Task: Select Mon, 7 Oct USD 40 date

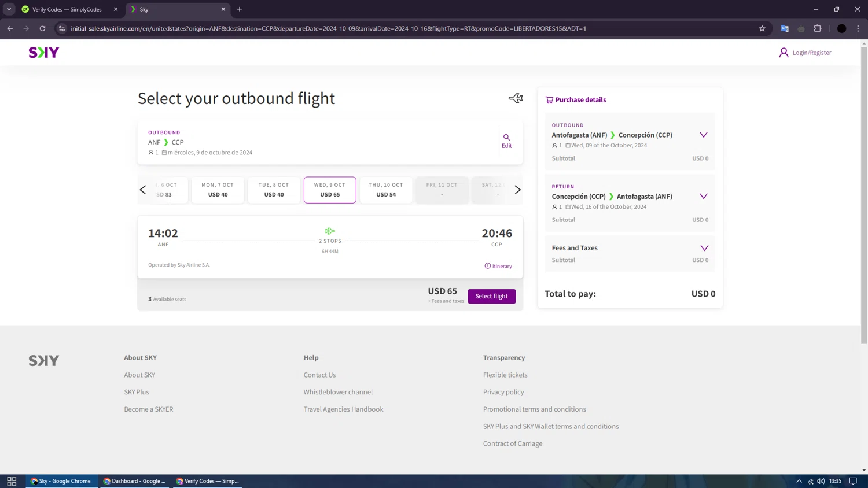Action: (218, 190)
